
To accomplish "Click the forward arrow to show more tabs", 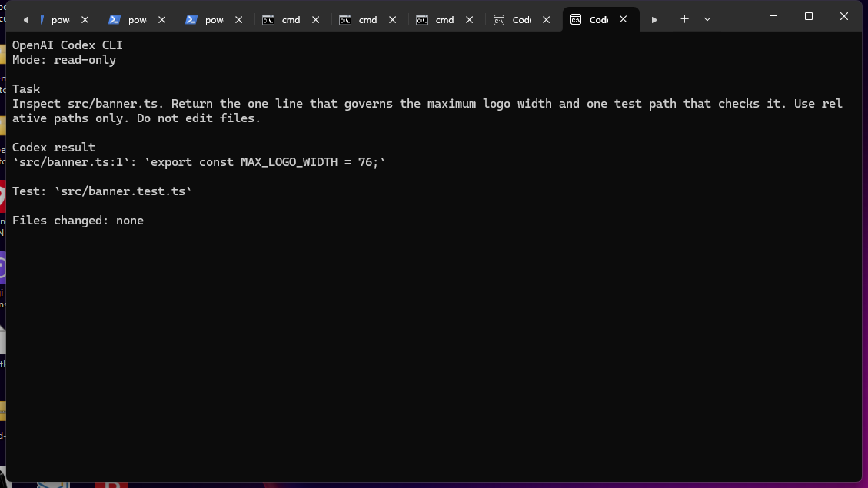I will pyautogui.click(x=653, y=20).
